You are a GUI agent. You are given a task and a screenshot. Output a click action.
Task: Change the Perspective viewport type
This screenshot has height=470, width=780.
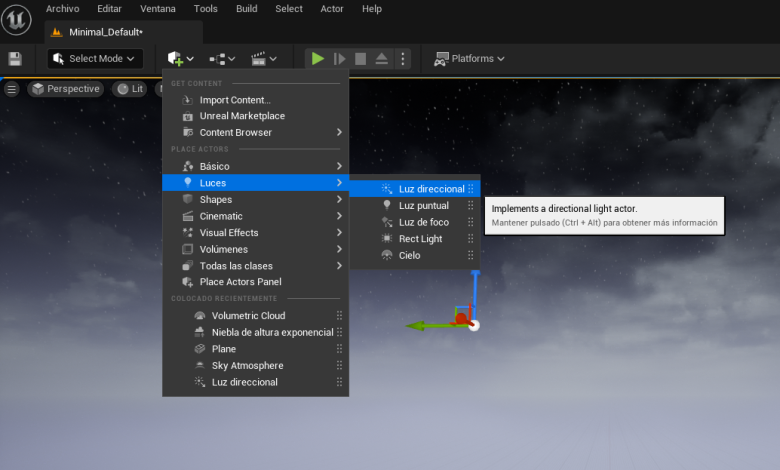pos(66,89)
